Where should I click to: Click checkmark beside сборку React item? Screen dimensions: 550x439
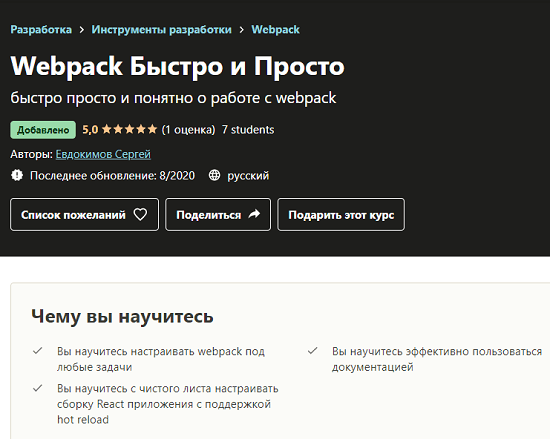[38, 388]
